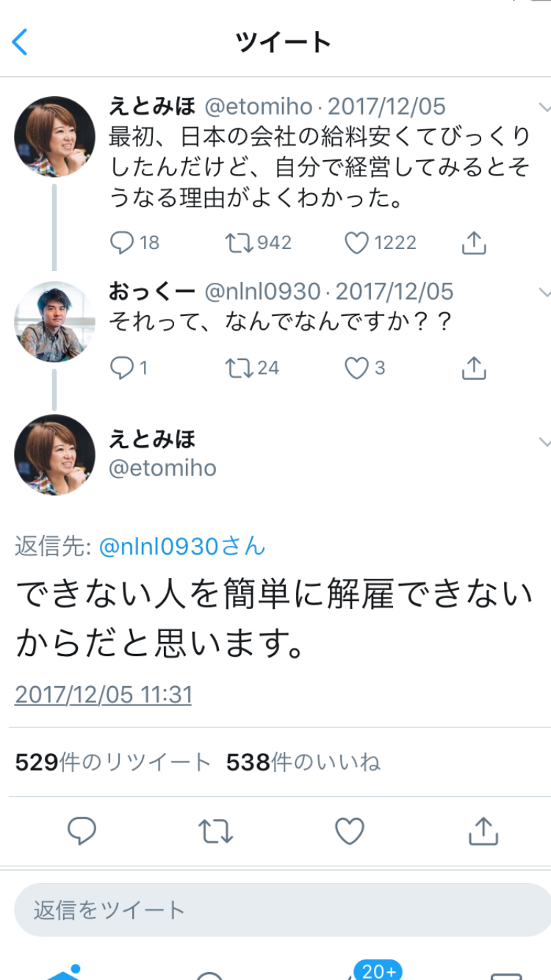Open @nlnl0930 mention link
The height and width of the screenshot is (980, 551).
click(181, 547)
